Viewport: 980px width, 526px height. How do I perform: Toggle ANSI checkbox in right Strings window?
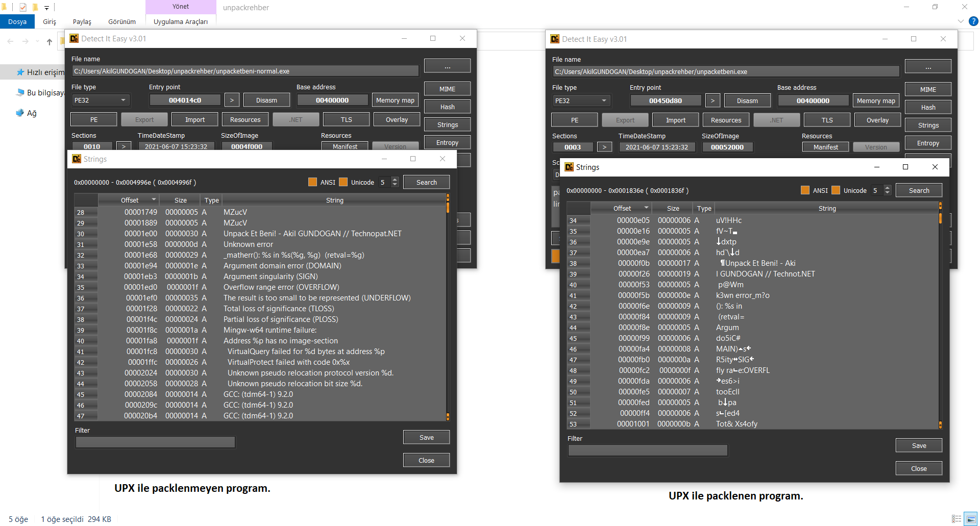(805, 190)
